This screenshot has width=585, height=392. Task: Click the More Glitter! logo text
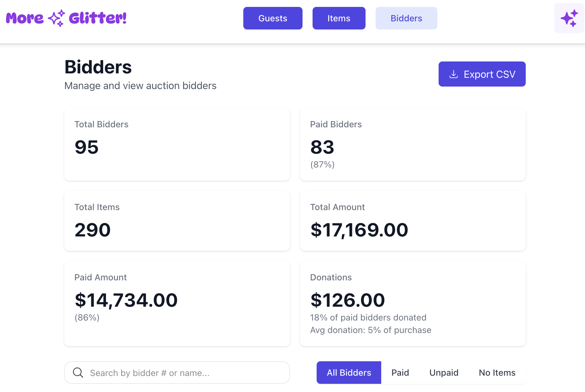(x=66, y=18)
